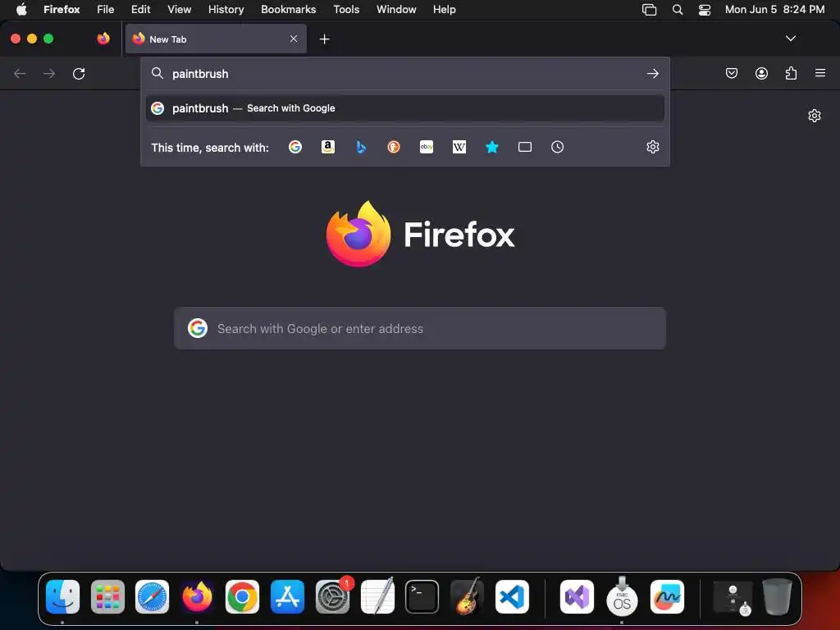Open the screen mirroring menu bar icon
The image size is (840, 630).
point(650,9)
